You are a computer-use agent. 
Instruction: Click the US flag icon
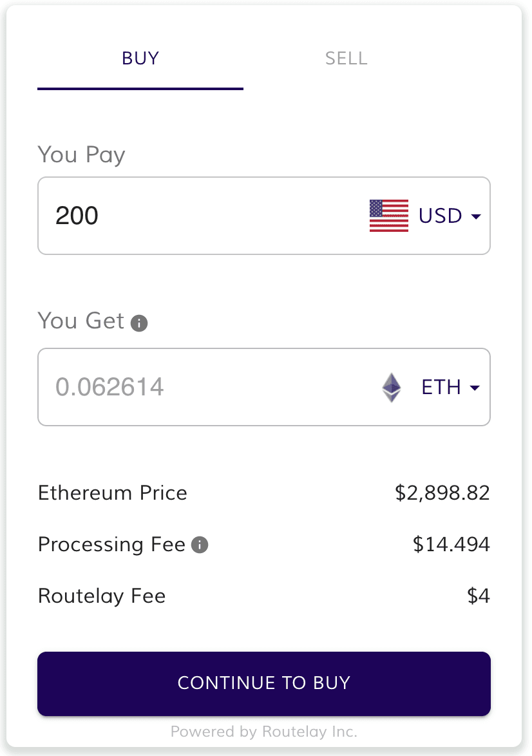pyautogui.click(x=388, y=216)
